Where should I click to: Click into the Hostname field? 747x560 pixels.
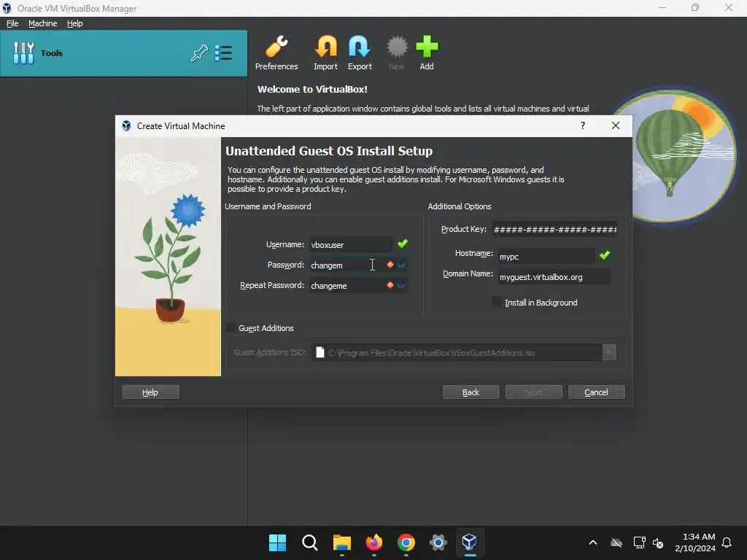pos(546,256)
